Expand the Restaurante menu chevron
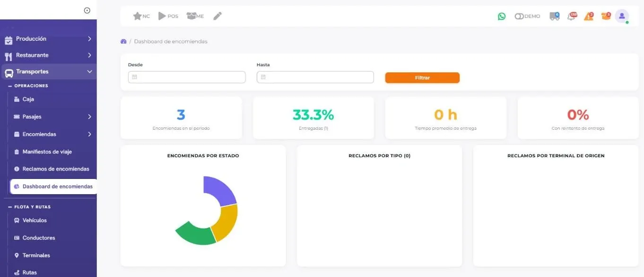This screenshot has height=277, width=644. (x=89, y=55)
